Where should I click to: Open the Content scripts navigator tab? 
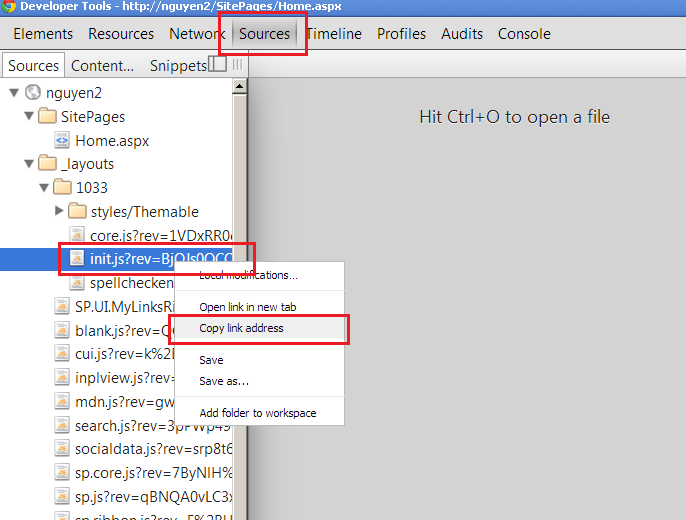pos(103,66)
